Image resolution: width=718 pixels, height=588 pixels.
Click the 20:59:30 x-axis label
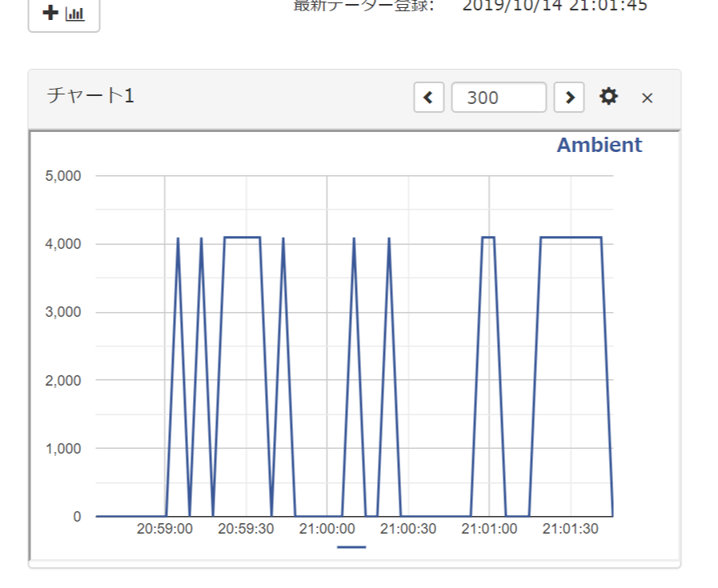click(x=246, y=529)
